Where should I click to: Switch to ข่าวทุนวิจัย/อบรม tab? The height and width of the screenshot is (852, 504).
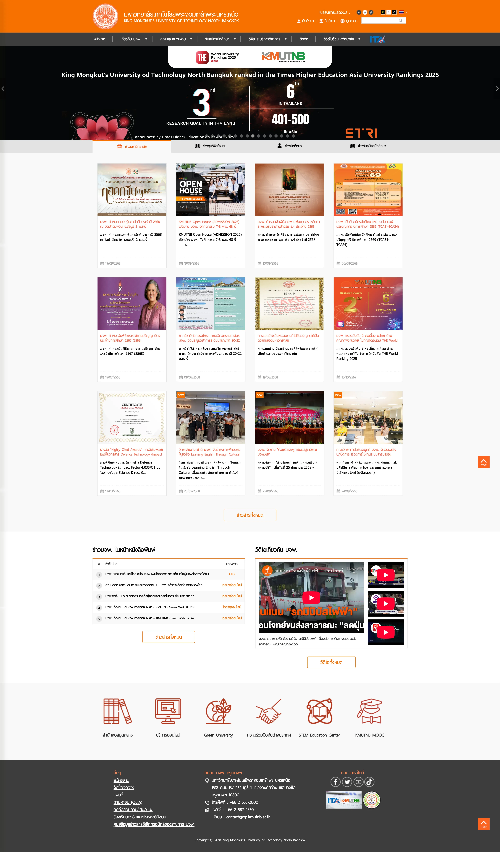click(x=211, y=146)
